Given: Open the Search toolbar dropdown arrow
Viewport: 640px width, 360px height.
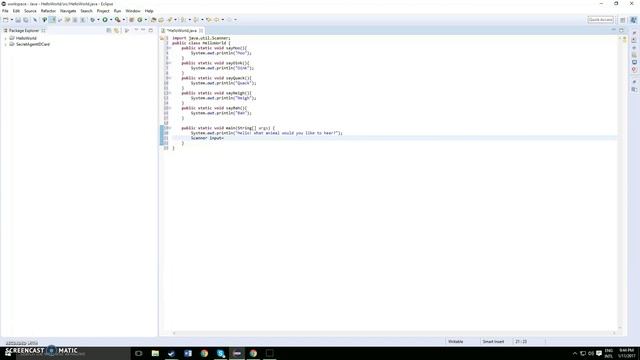Looking at the screenshot, I should click(176, 20).
